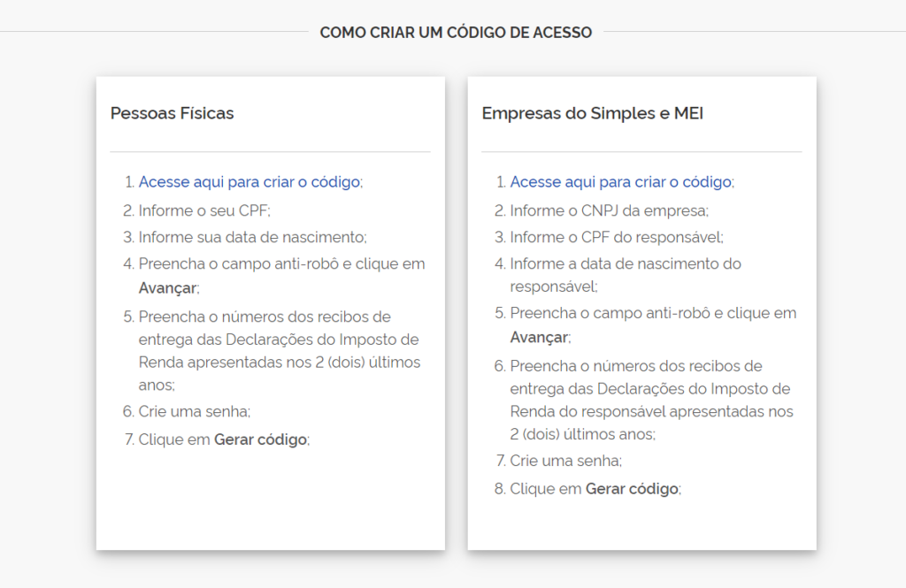Click bold 'Avançar' in the Pessoas Físicas card
The width and height of the screenshot is (906, 588).
click(168, 287)
